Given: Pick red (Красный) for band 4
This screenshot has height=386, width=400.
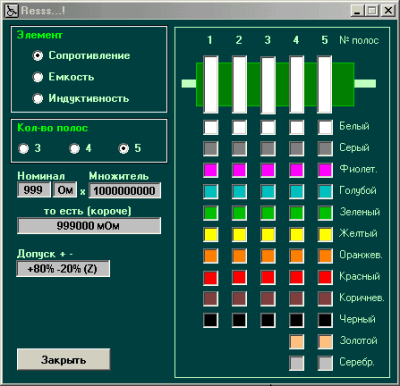Looking at the screenshot, I should [297, 277].
